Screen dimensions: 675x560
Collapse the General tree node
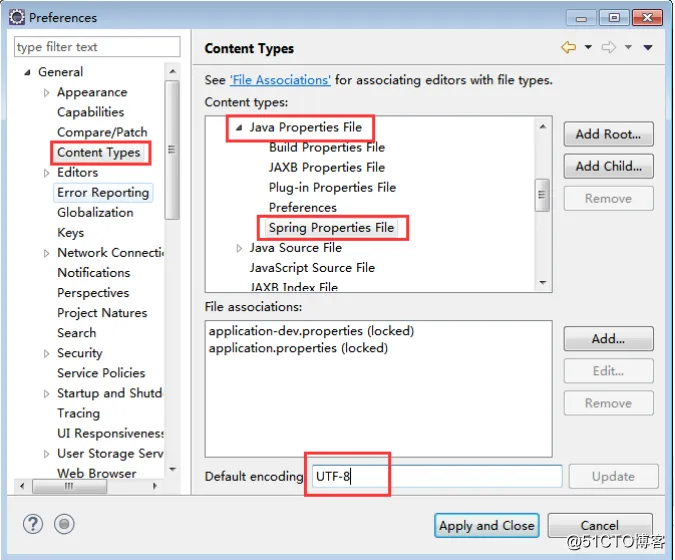[27, 72]
